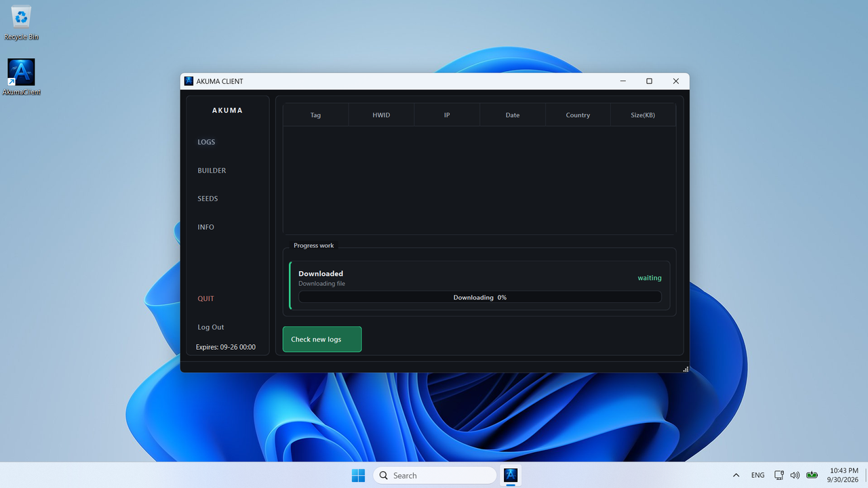Screen dimensions: 868x488
Task: Open the ENG language indicator
Action: coord(757,475)
